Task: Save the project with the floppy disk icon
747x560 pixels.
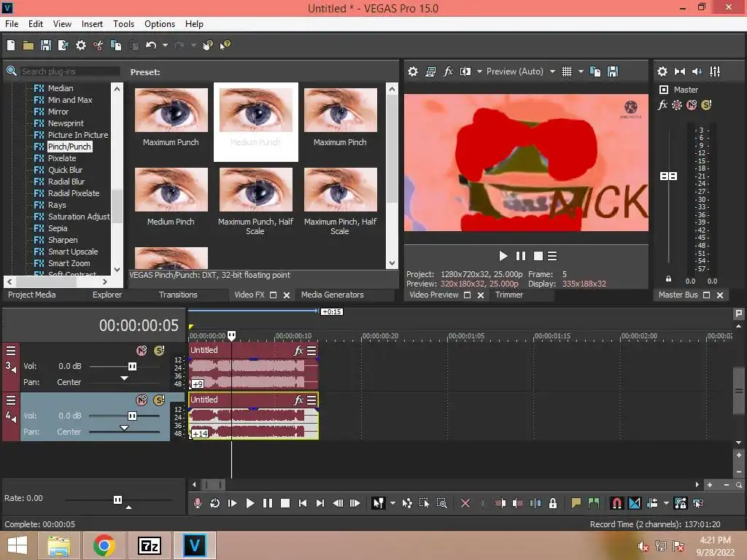Action: (x=46, y=45)
